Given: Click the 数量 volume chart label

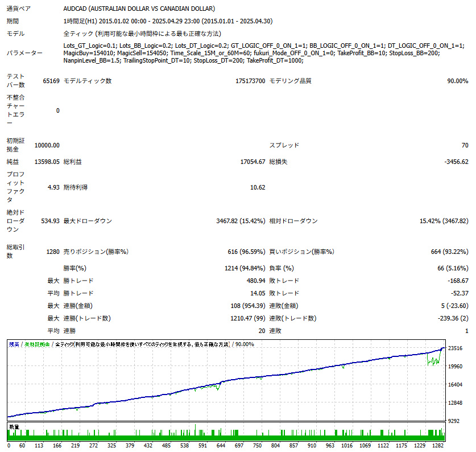Looking at the screenshot, I should [x=14, y=427].
